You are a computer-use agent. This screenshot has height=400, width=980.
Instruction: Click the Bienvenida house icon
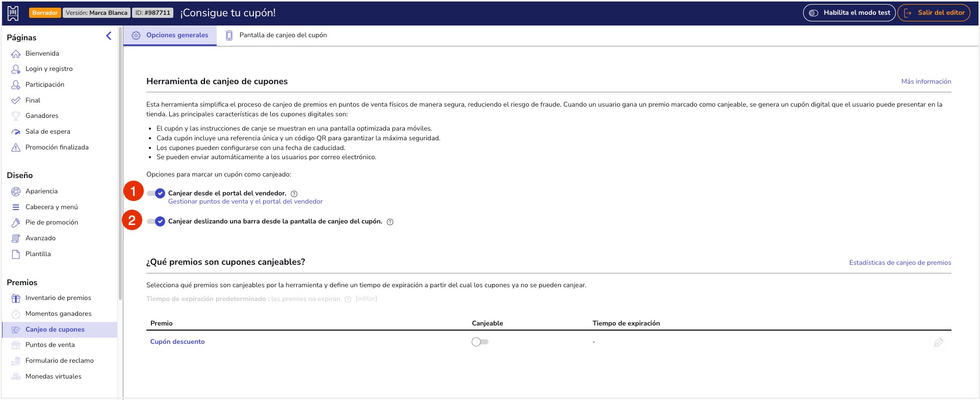tap(16, 54)
